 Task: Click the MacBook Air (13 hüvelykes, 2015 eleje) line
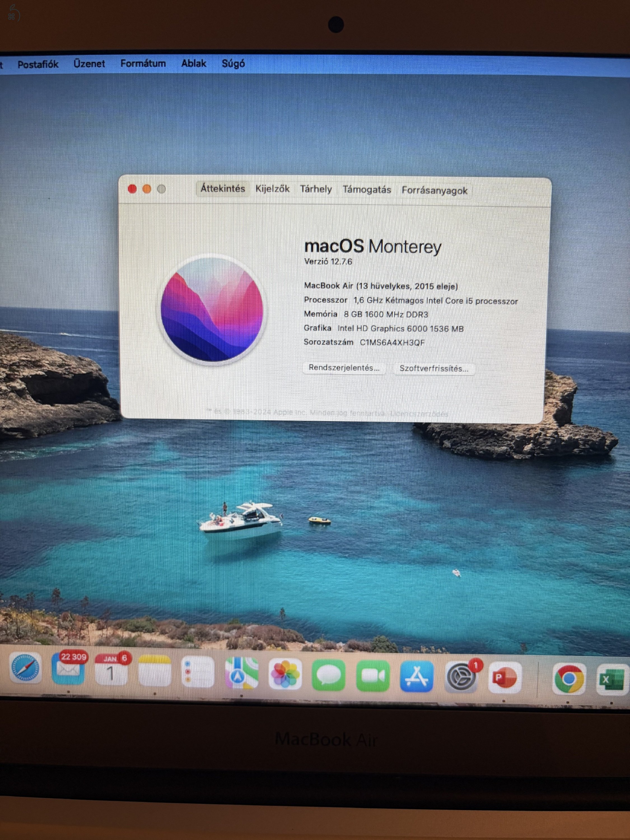pos(381,286)
